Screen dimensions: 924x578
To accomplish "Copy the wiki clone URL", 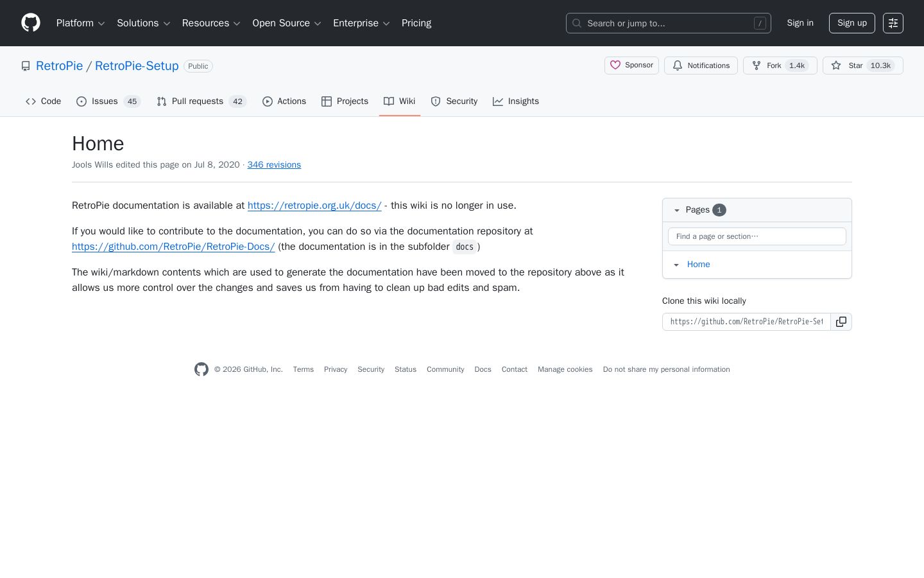I will 841,322.
